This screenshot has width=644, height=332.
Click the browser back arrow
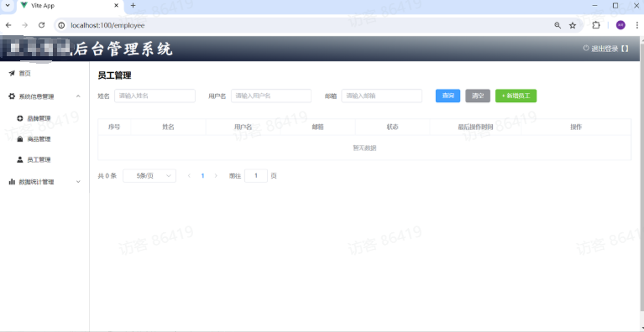click(x=8, y=25)
